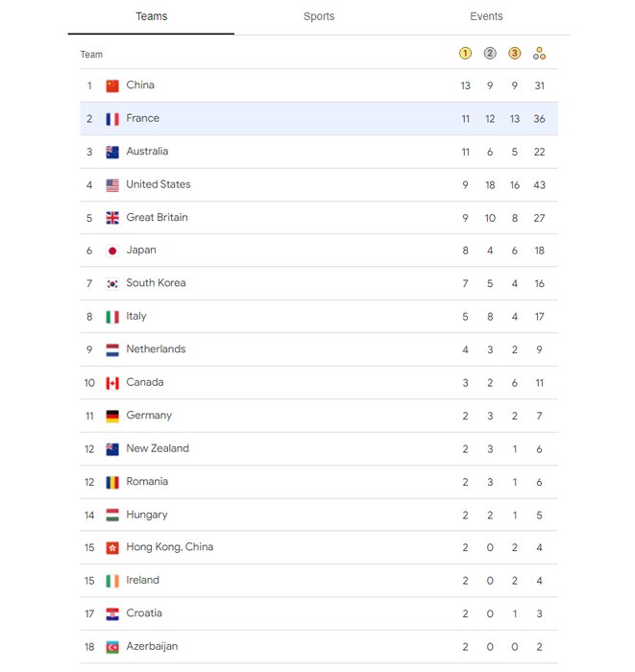Click the bronze medal column icon
The image size is (635, 672).
coord(515,54)
